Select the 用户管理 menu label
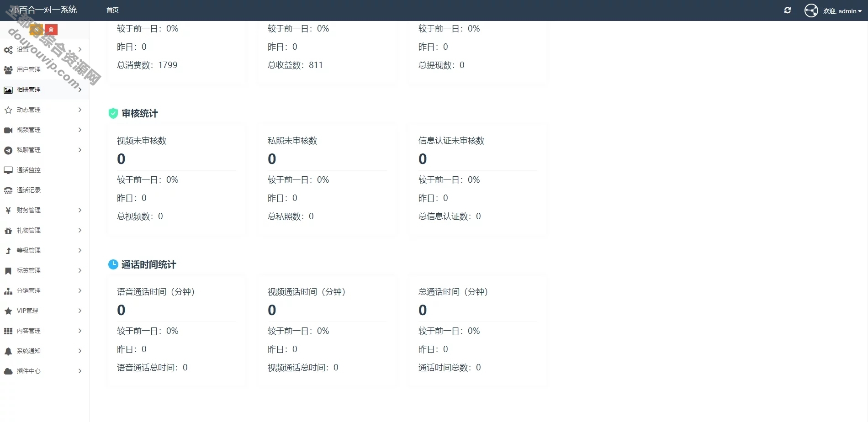 (29, 69)
